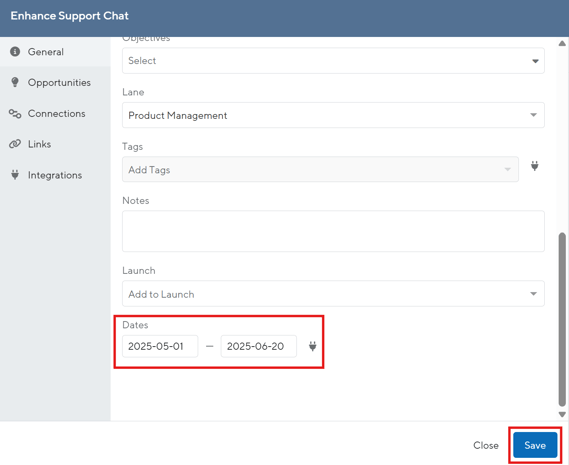Image resolution: width=569 pixels, height=465 pixels.
Task: Expand the Objectives Select dropdown
Action: 333,61
